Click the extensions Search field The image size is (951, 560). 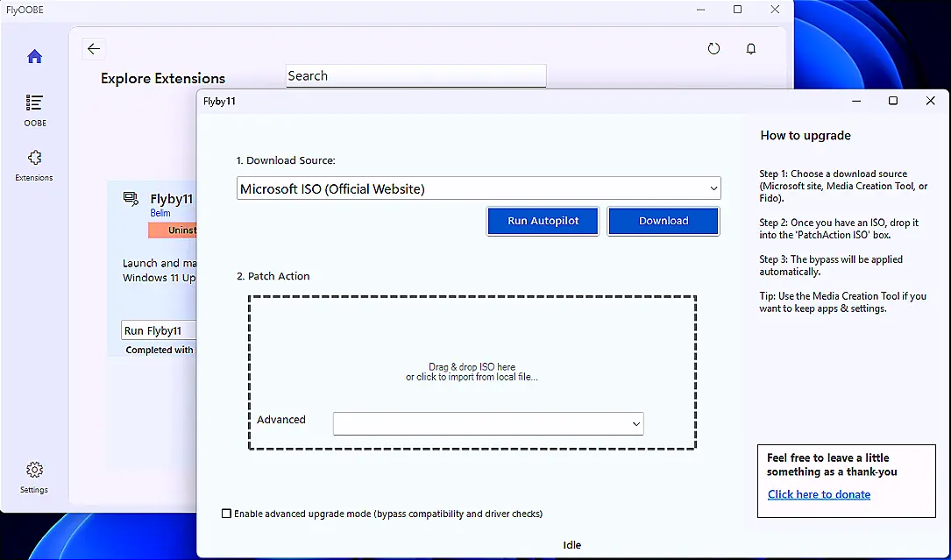[x=415, y=76]
